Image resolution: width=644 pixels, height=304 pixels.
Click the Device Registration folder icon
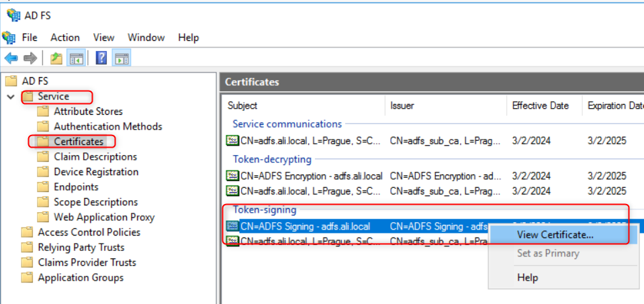tap(43, 172)
